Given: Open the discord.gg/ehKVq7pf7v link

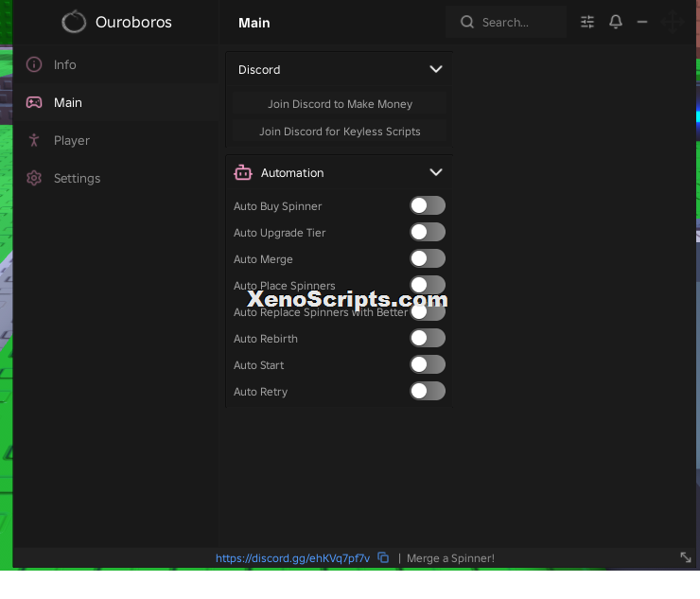Looking at the screenshot, I should pos(292,558).
